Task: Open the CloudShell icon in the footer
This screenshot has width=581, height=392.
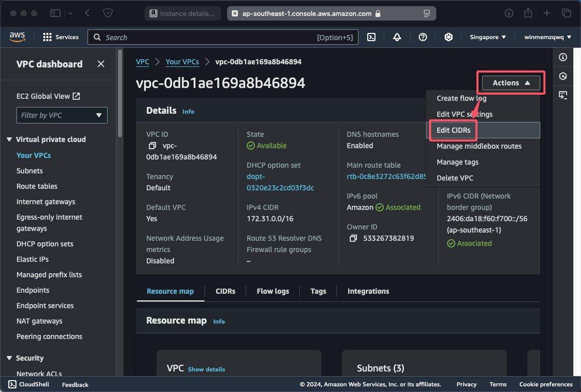Action: tap(12, 384)
